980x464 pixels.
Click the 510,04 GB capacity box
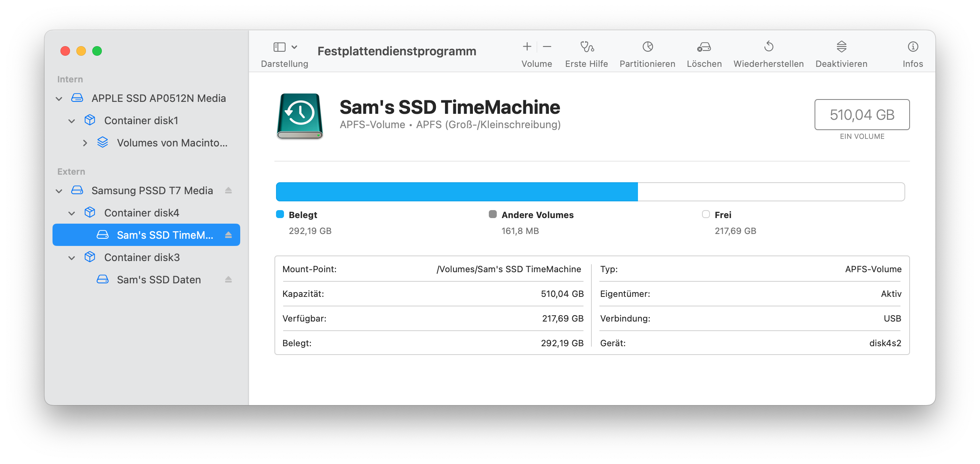tap(862, 115)
